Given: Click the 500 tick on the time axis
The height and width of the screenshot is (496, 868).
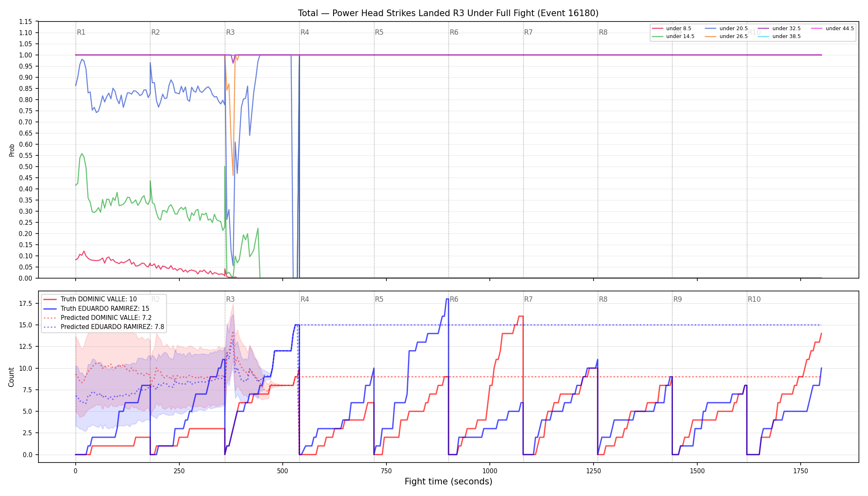Looking at the screenshot, I should point(283,471).
